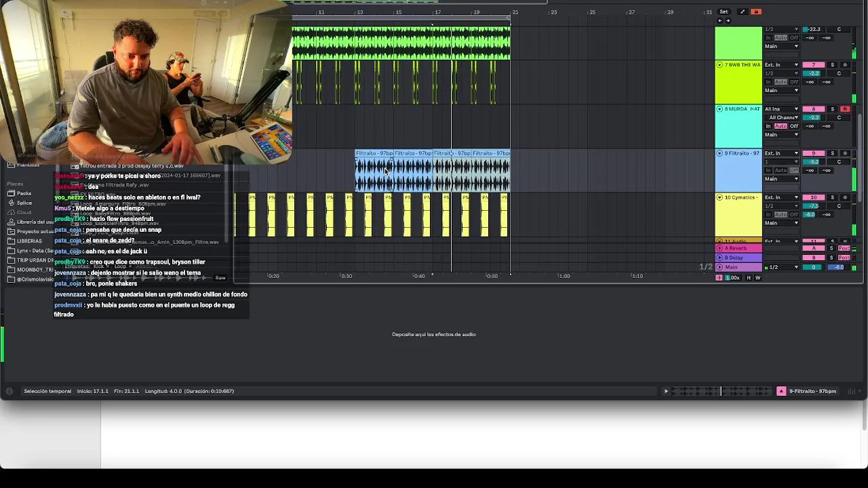Select 9-Filtraito - 97bpm clip tab
868x488 pixels.
812,391
